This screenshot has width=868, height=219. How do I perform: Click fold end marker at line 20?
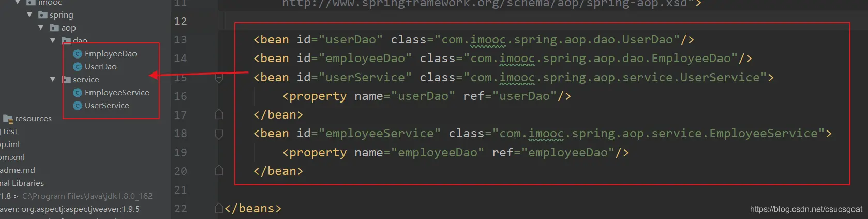click(x=219, y=170)
